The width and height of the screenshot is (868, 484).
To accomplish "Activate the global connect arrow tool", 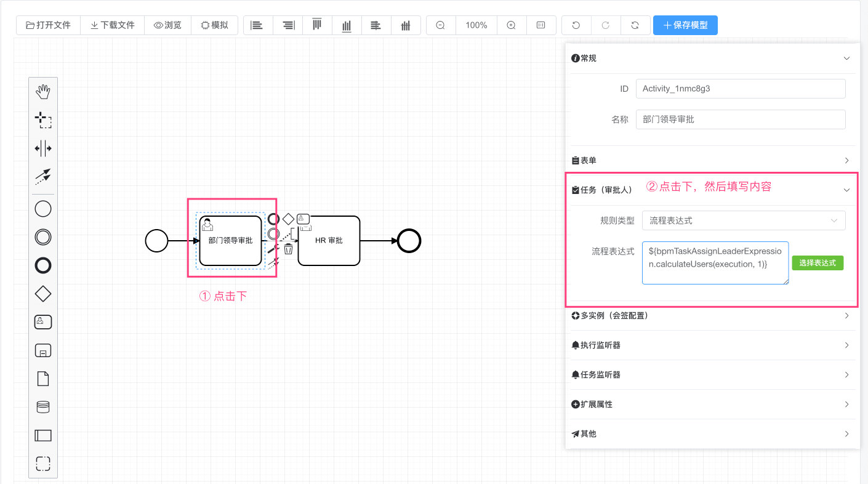I will point(43,177).
